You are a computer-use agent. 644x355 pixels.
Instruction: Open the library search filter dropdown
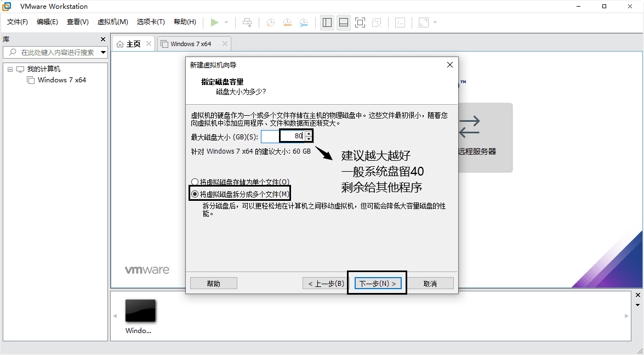point(104,52)
